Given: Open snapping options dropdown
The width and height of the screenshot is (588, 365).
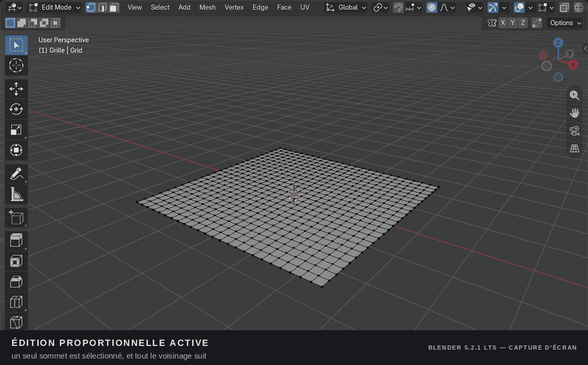Looking at the screenshot, I should pos(413,7).
